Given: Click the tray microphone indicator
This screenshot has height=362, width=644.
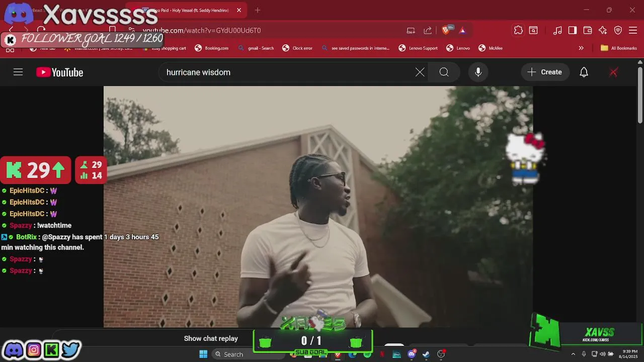Looking at the screenshot, I should coord(584,354).
